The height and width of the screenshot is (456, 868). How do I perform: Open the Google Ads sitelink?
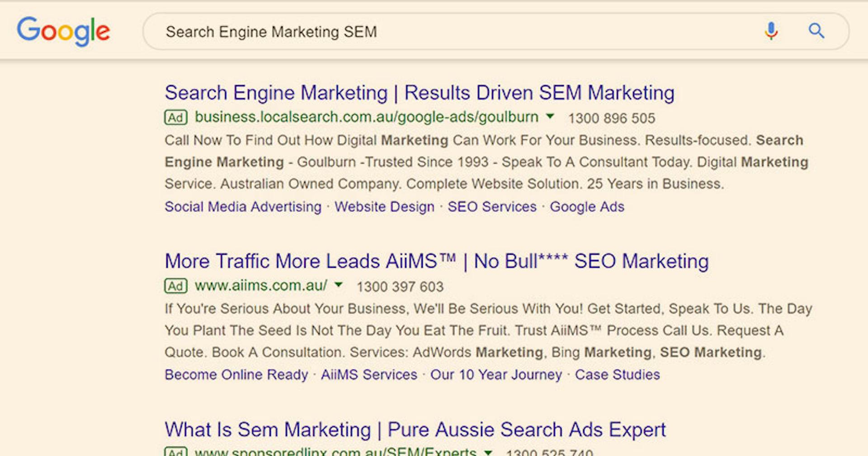click(x=587, y=207)
